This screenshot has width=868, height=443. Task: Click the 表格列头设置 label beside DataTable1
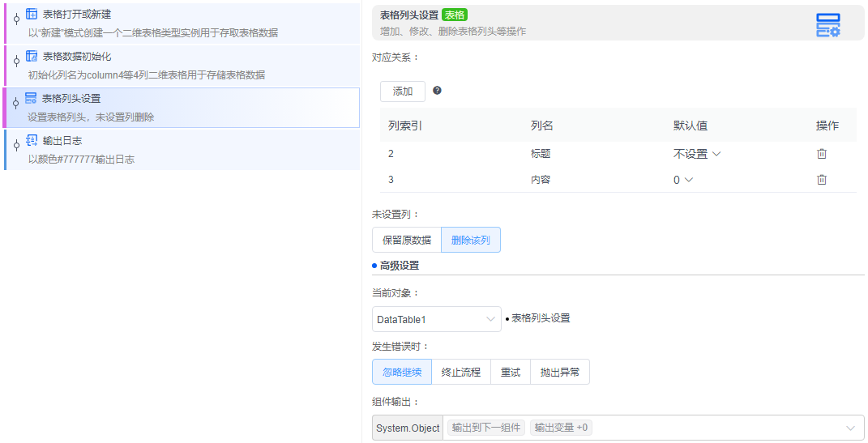point(541,318)
